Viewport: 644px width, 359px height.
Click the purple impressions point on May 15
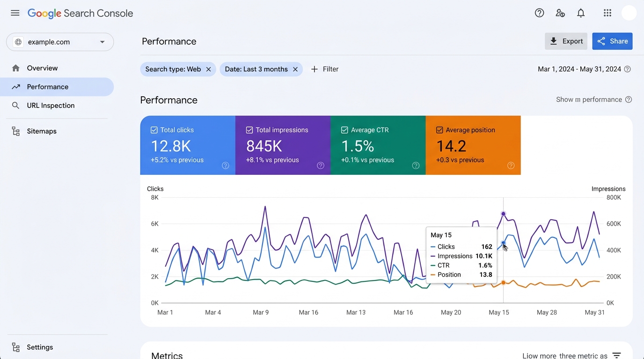(x=504, y=214)
